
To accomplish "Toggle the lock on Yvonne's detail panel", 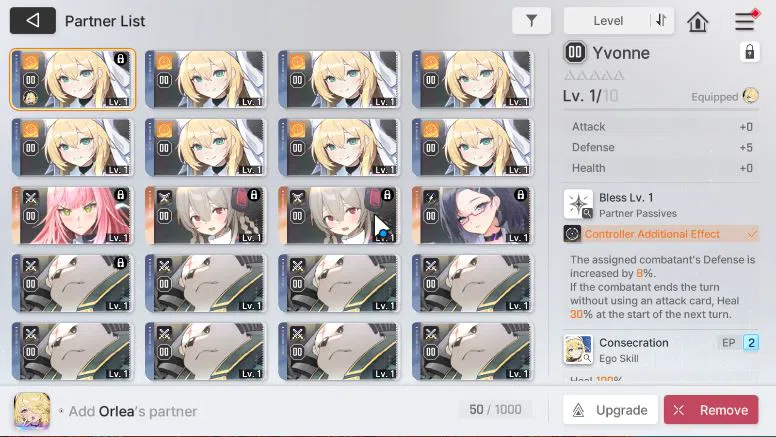I will (x=750, y=51).
